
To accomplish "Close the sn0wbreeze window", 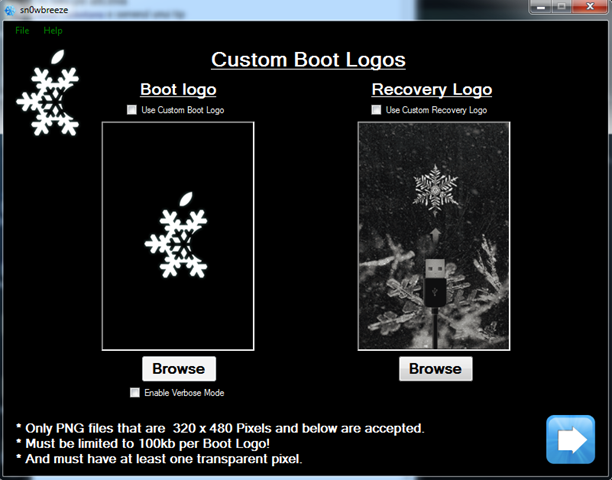I will point(589,7).
